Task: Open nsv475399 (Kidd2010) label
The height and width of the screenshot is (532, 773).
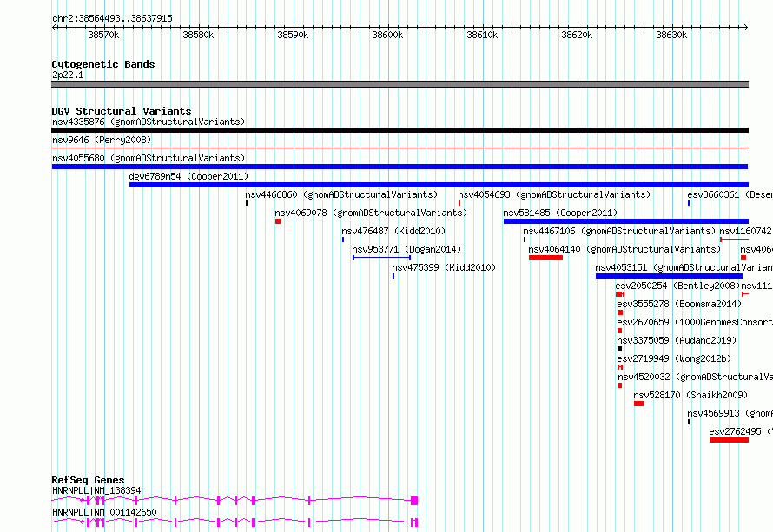Action: pos(444,267)
